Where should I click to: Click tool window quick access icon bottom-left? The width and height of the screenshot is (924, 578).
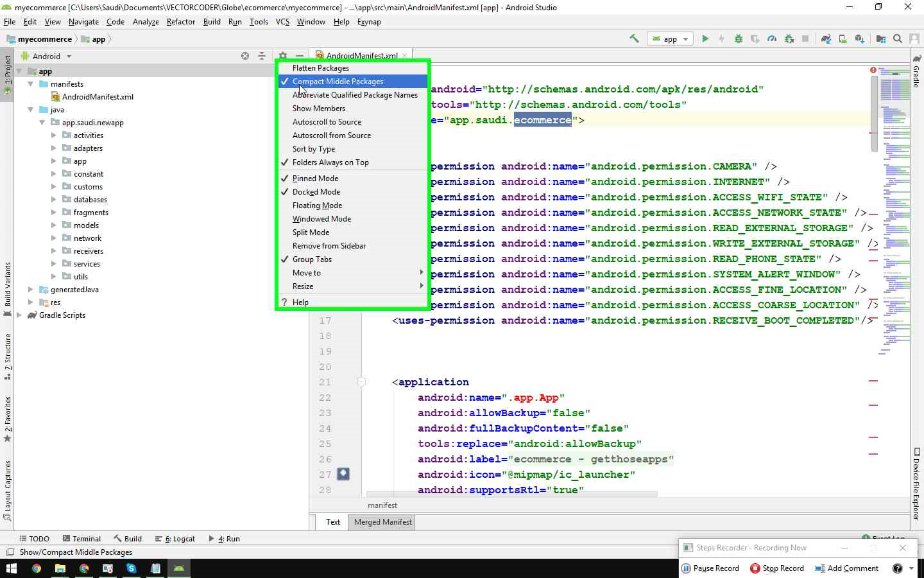10,552
